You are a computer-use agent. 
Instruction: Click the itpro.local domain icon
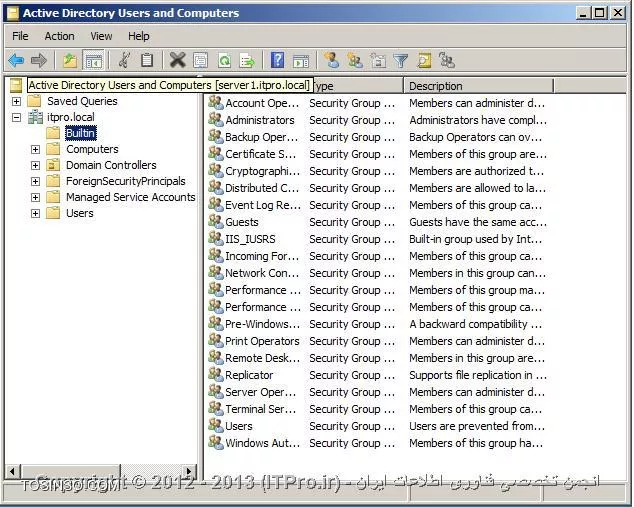pos(36,117)
